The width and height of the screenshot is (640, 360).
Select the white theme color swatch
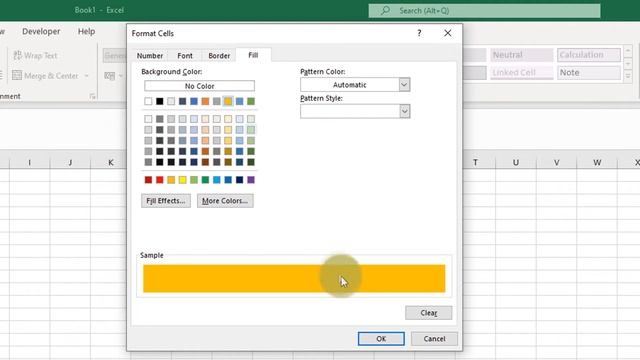coord(148,101)
